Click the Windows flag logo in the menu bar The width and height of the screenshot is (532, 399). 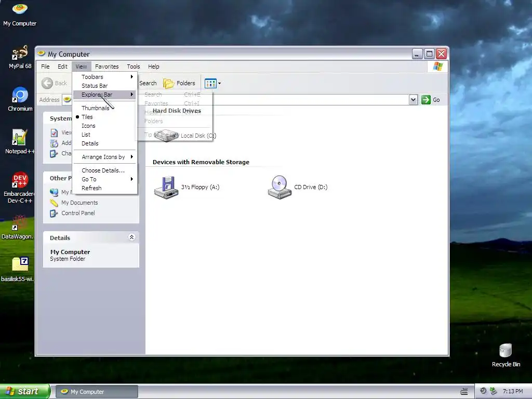(x=437, y=66)
